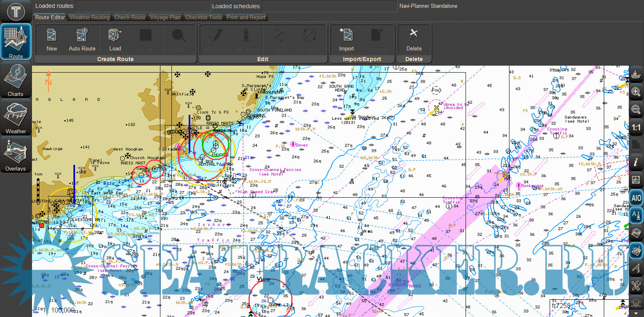
Task: Open the Weather panel
Action: [x=16, y=117]
